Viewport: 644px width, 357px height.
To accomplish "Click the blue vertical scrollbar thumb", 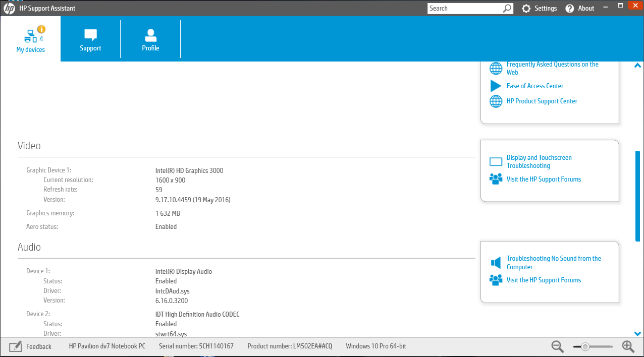I will click(x=637, y=196).
